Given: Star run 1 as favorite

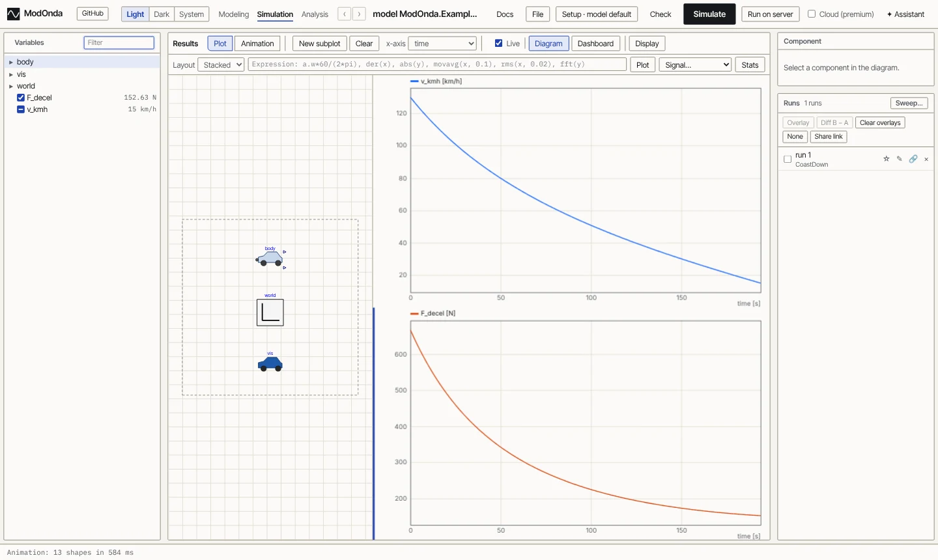Looking at the screenshot, I should coord(886,159).
